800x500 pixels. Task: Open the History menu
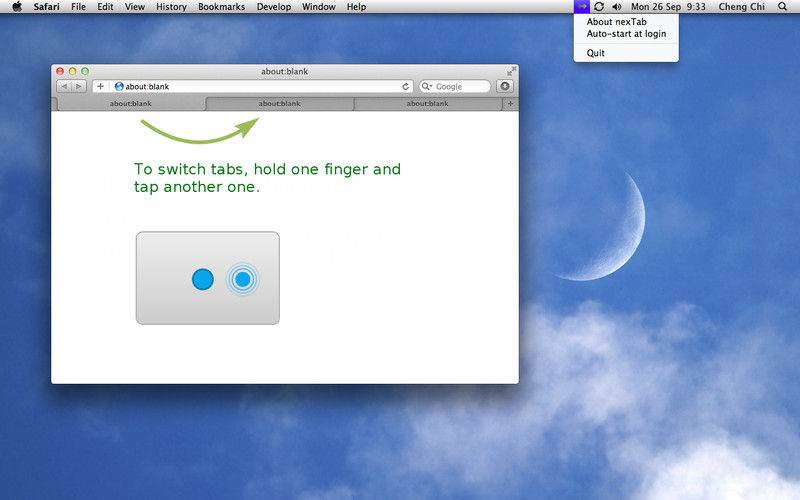pos(171,7)
